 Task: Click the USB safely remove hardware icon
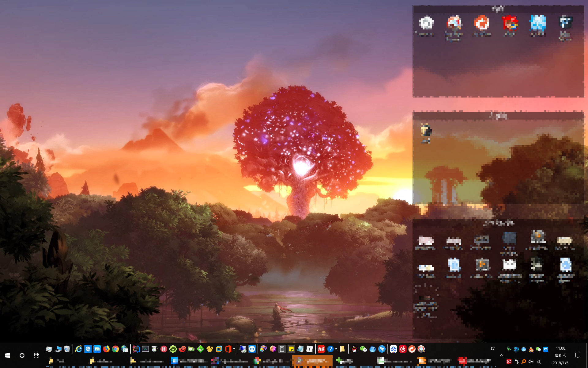pyautogui.click(x=516, y=362)
